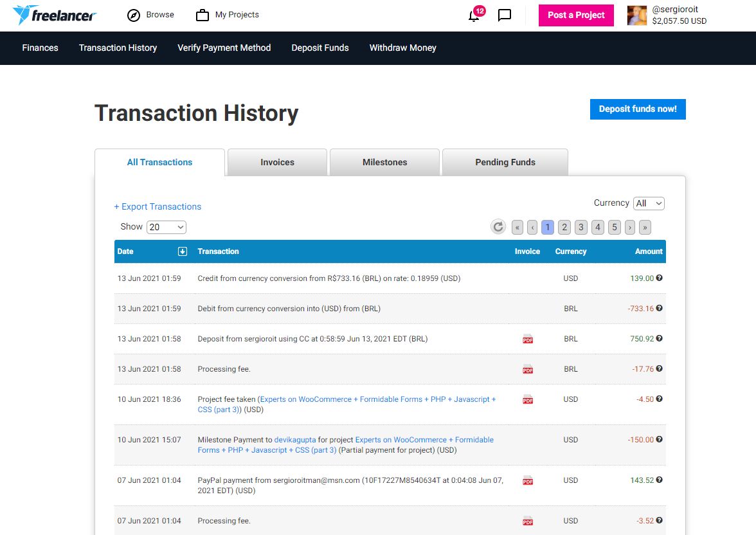Switch to All Transactions tab

pyautogui.click(x=159, y=163)
